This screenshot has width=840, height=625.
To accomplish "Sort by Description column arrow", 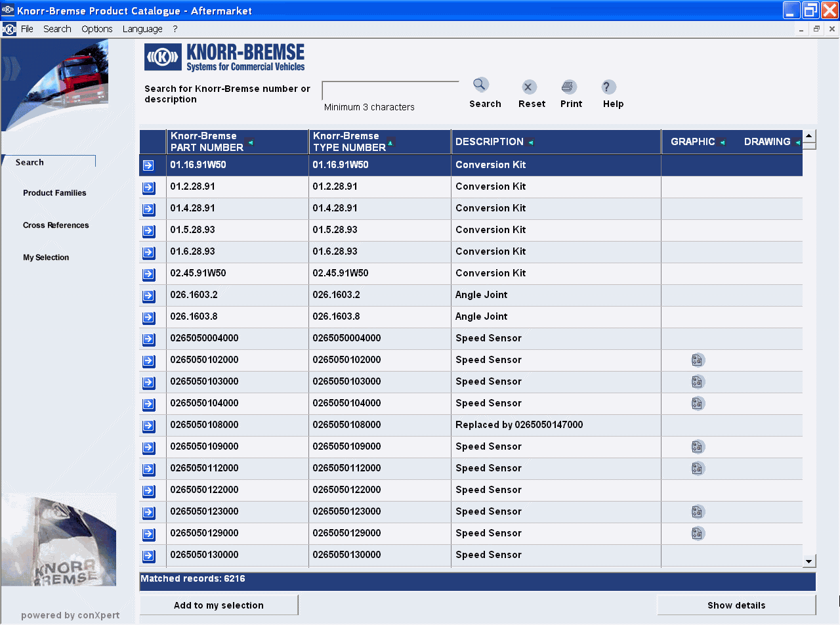I will click(x=531, y=142).
